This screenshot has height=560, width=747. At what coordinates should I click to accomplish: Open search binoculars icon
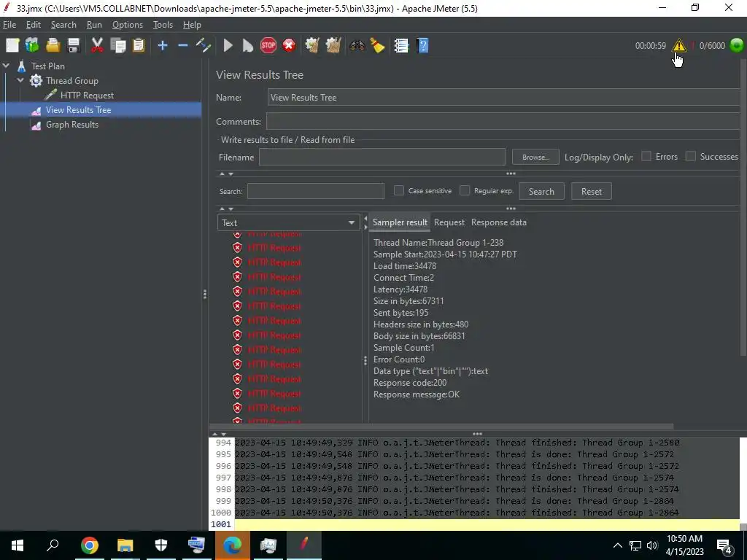point(357,46)
